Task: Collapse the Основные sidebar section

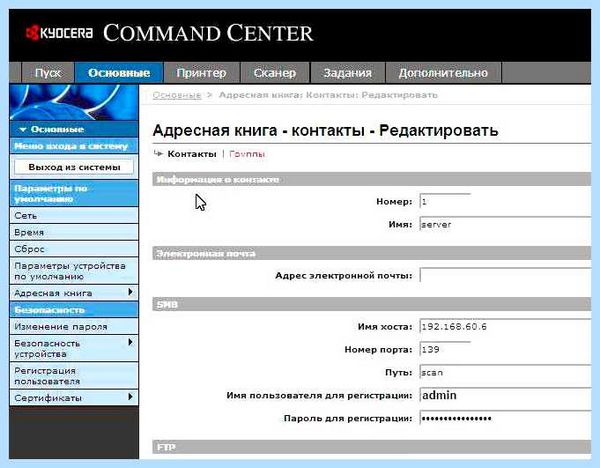Action: coord(74,129)
